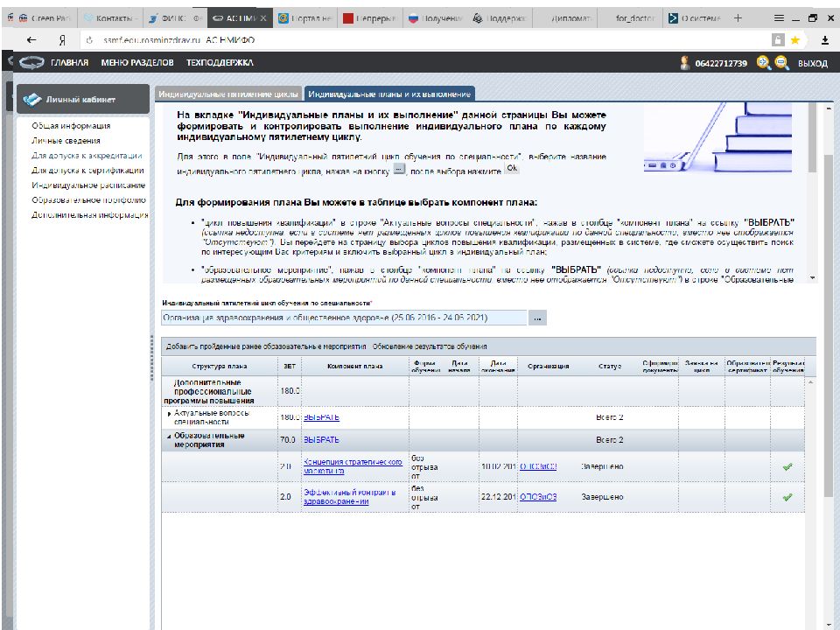The image size is (840, 630).
Task: Select Индивидуальные планы и их выполнение tab
Action: click(x=389, y=94)
